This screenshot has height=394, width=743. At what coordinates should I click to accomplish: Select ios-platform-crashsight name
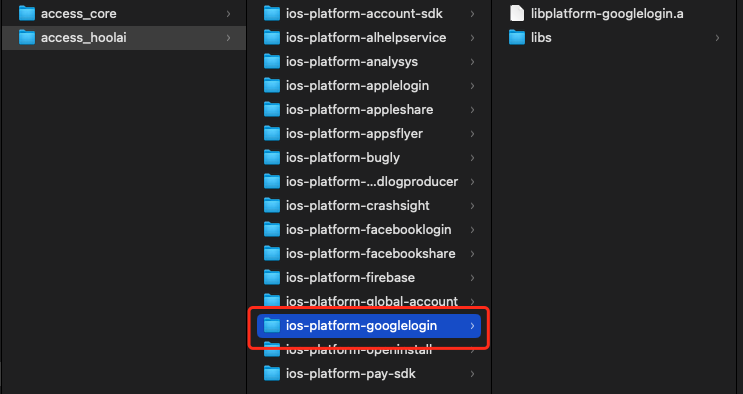point(358,205)
